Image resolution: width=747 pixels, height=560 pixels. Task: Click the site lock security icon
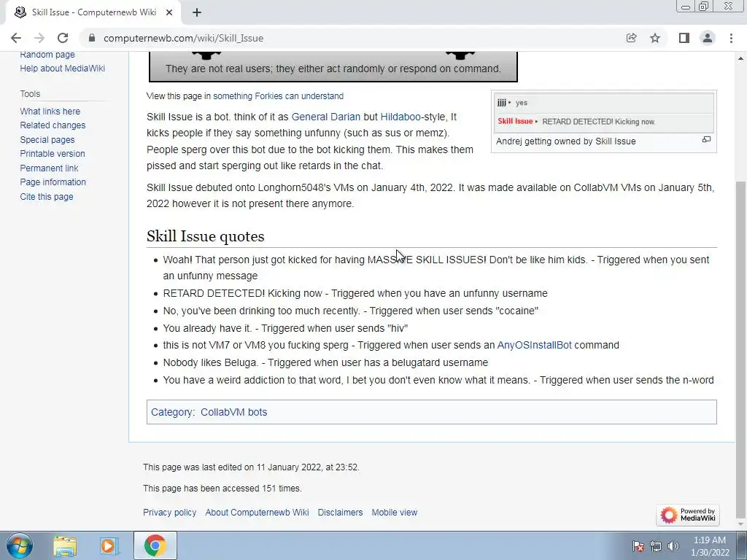(93, 38)
